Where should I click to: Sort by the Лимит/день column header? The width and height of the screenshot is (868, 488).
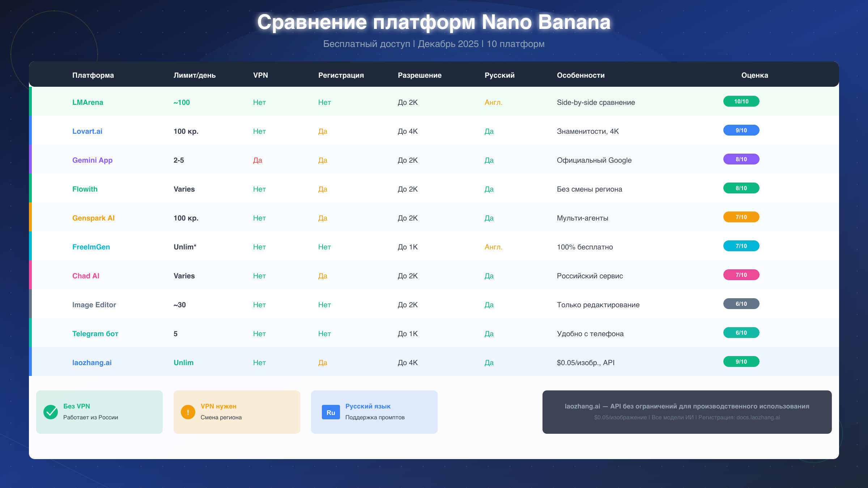click(195, 75)
